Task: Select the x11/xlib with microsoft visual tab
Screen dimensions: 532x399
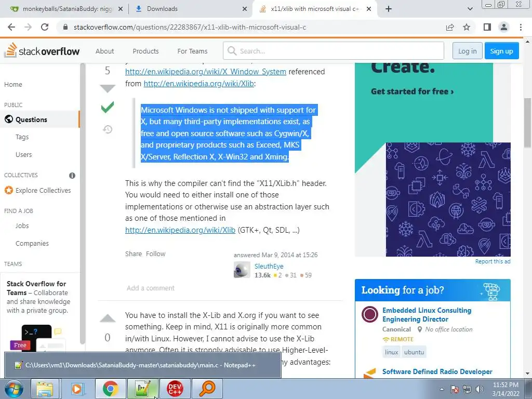Action: [x=314, y=9]
